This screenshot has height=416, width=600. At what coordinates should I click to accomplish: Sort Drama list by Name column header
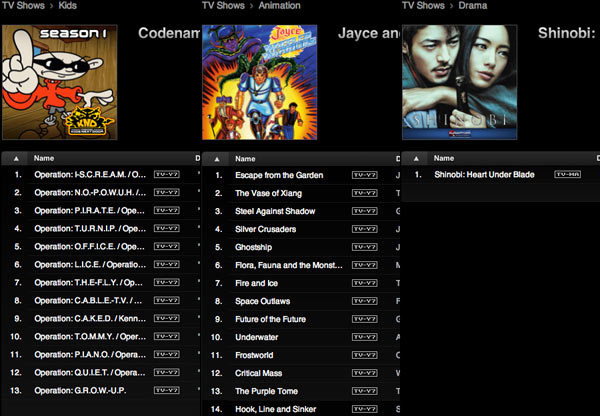(x=445, y=158)
